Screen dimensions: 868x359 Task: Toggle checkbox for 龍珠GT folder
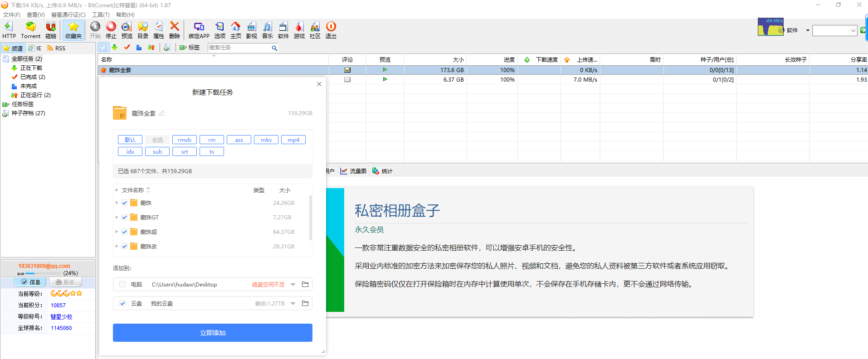tap(124, 217)
